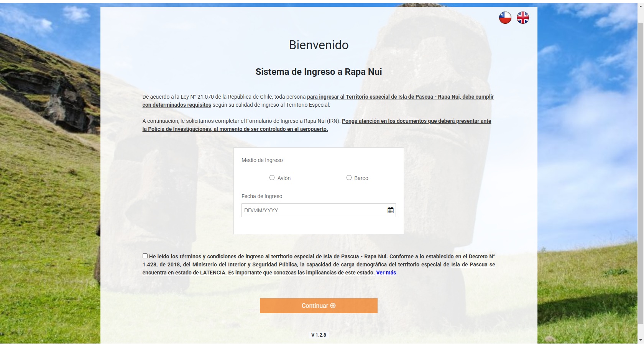
Task: Click the scrollbar down arrow
Action: click(641, 340)
